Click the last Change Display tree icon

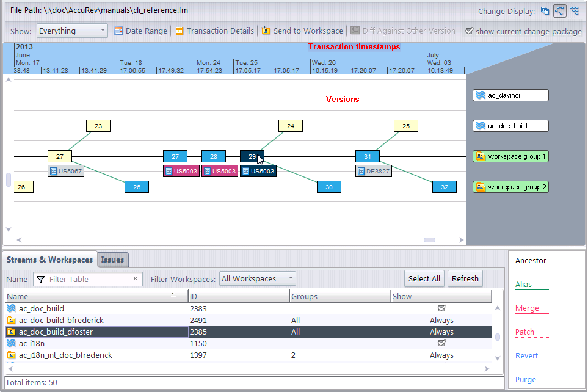574,10
